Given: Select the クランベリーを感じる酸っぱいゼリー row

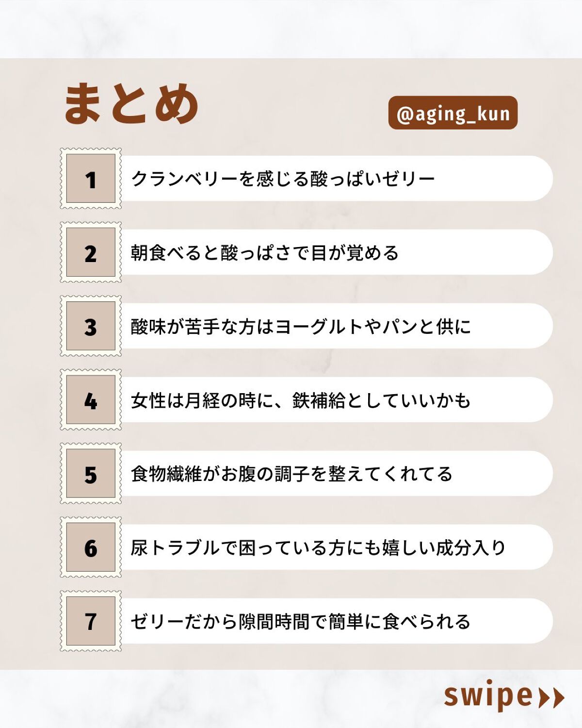Looking at the screenshot, I should [x=335, y=179].
